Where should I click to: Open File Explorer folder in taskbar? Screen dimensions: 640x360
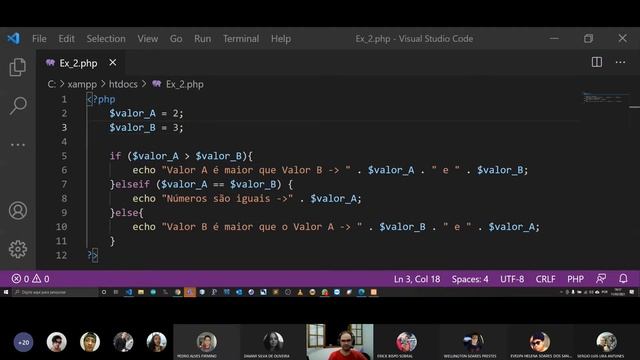click(x=141, y=292)
